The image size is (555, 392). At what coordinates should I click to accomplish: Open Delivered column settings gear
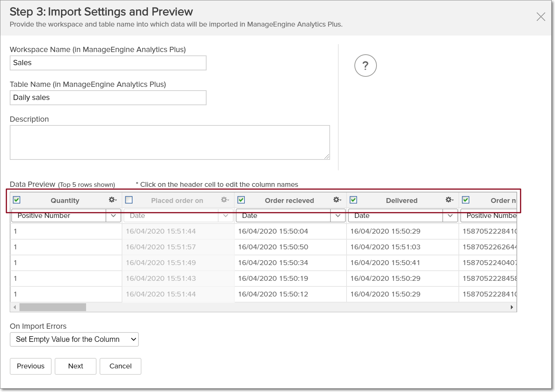(449, 200)
